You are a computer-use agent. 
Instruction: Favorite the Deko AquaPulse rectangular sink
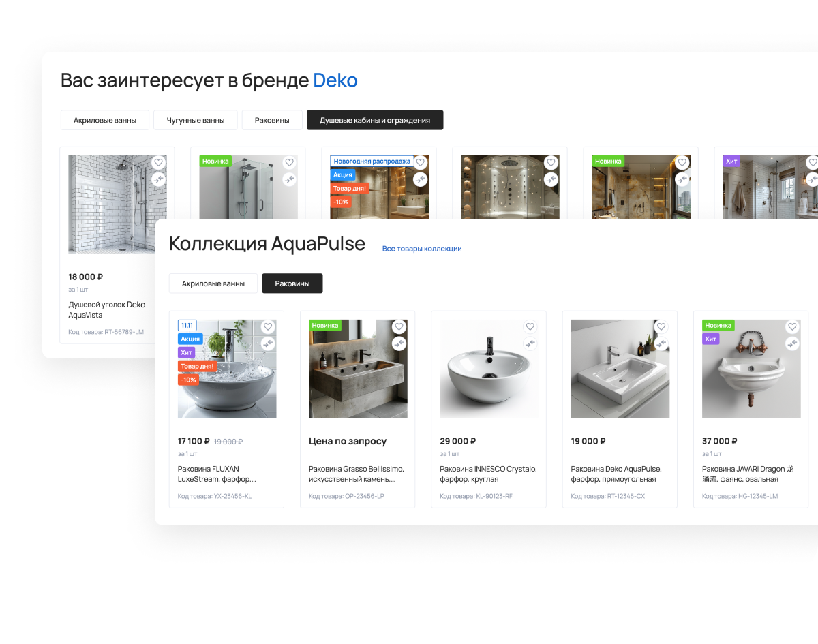pyautogui.click(x=661, y=327)
